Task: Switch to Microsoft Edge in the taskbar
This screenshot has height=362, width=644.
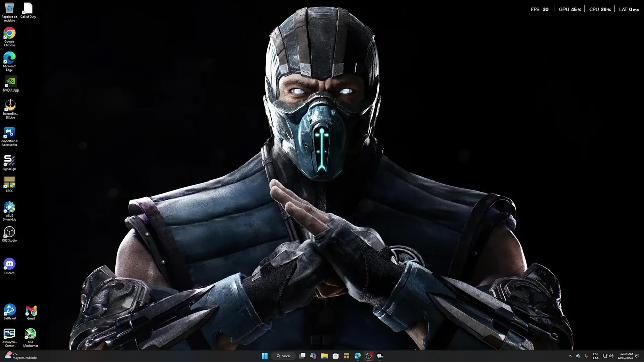Action: pos(358,356)
